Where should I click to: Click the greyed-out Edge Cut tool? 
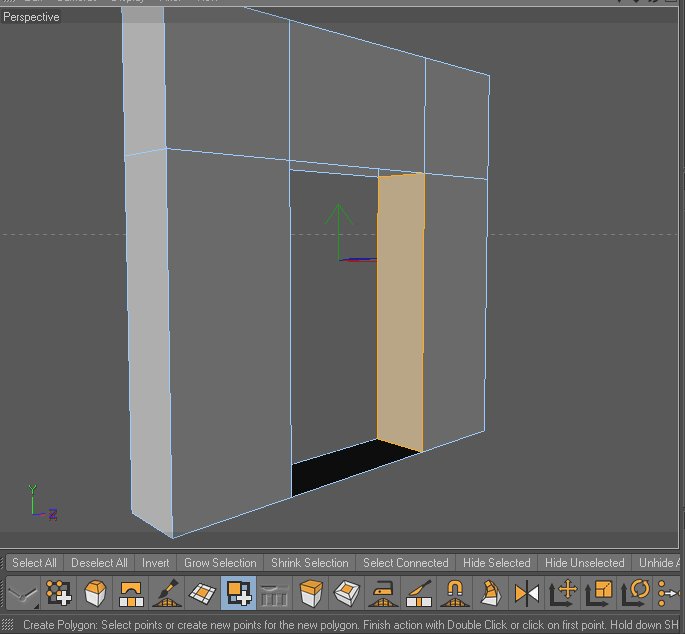click(274, 593)
